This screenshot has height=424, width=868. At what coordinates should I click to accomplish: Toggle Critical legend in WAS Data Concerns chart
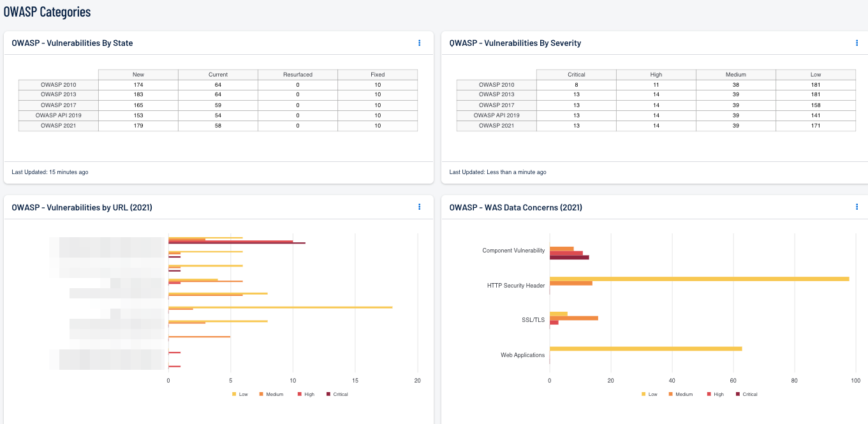[x=747, y=394]
